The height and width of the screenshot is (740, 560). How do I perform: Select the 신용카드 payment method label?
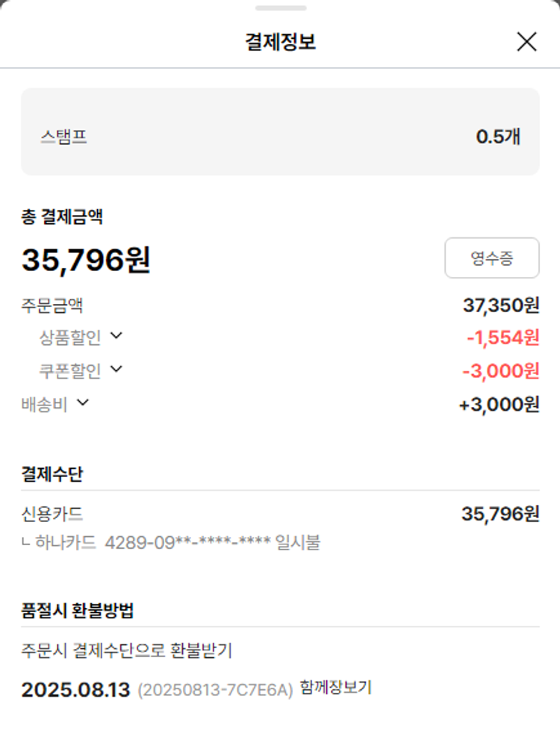pos(52,514)
